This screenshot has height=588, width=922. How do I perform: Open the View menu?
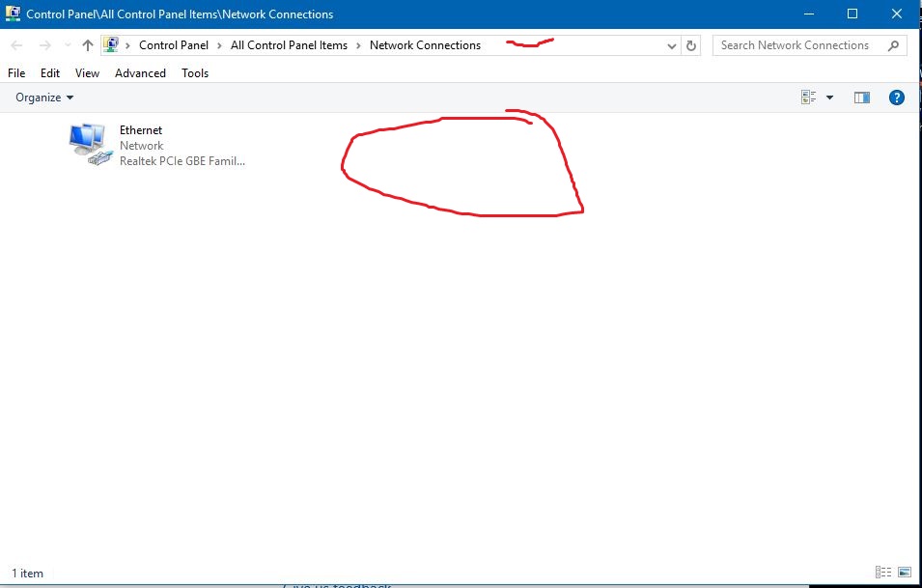point(87,73)
